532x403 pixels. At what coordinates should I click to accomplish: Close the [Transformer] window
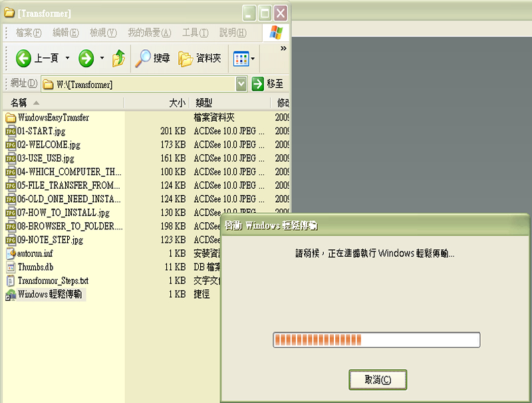tap(281, 13)
